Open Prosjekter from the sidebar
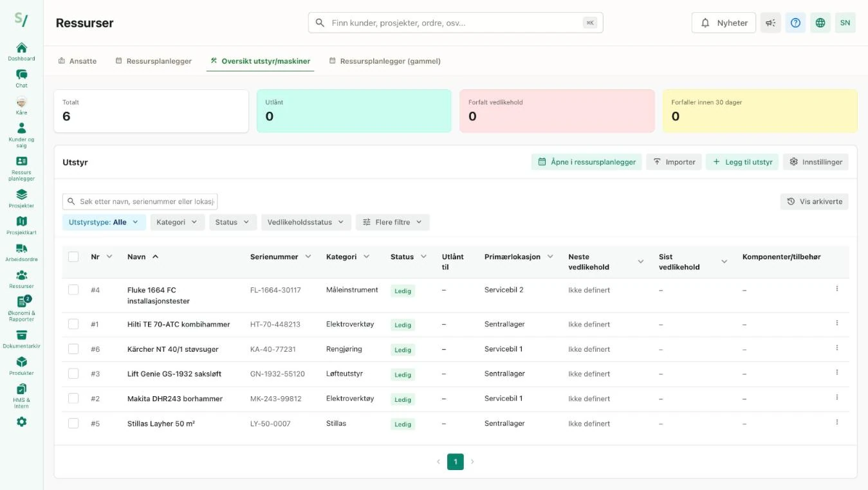This screenshot has height=490, width=868. (x=21, y=199)
